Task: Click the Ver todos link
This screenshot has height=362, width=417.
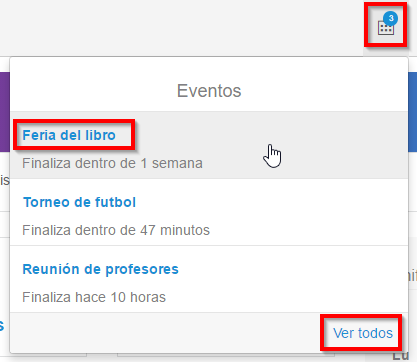Action: click(363, 333)
